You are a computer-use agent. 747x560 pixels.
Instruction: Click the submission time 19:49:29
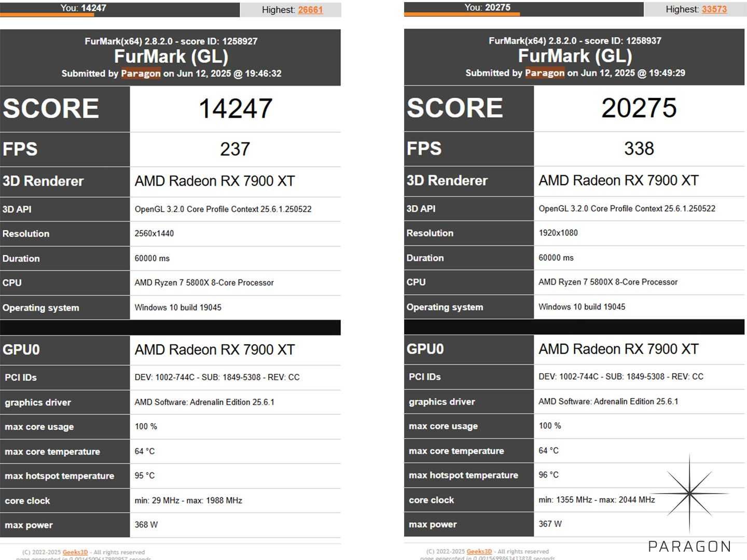pyautogui.click(x=667, y=73)
